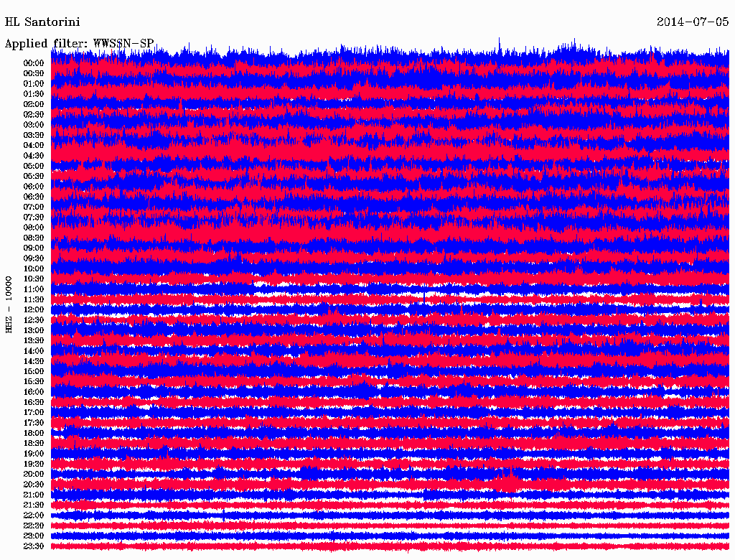Image resolution: width=735 pixels, height=560 pixels.
Task: Select the 14:30 time label
Action: pos(34,362)
